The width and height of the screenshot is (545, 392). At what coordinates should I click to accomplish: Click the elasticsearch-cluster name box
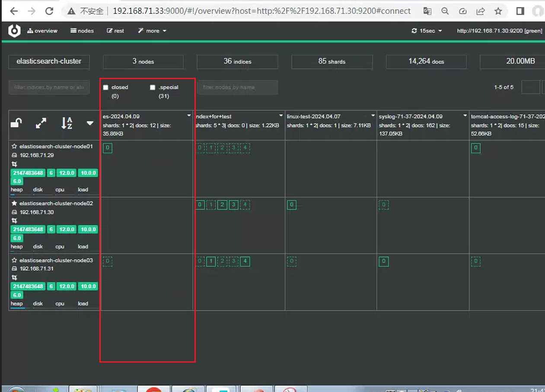(x=49, y=62)
